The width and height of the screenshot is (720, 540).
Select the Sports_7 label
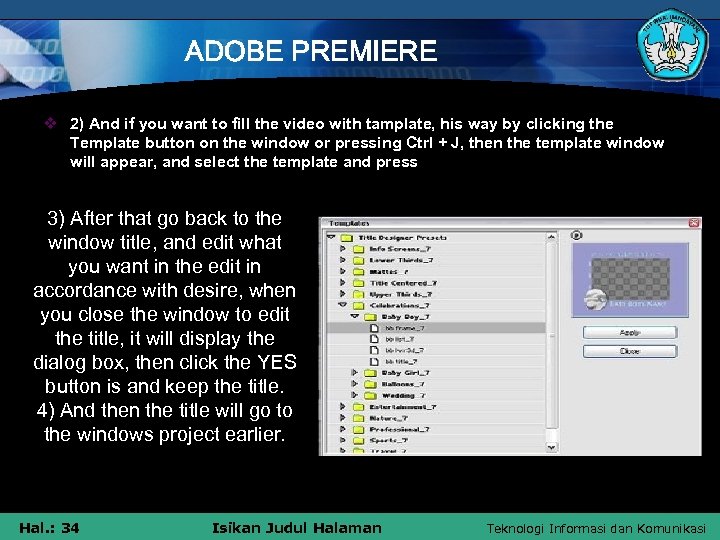pos(388,440)
